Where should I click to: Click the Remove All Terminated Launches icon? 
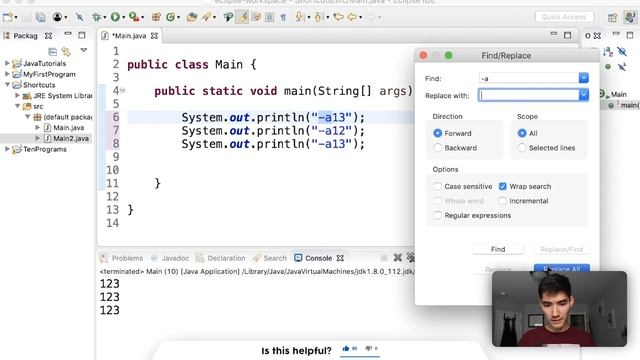(411, 258)
